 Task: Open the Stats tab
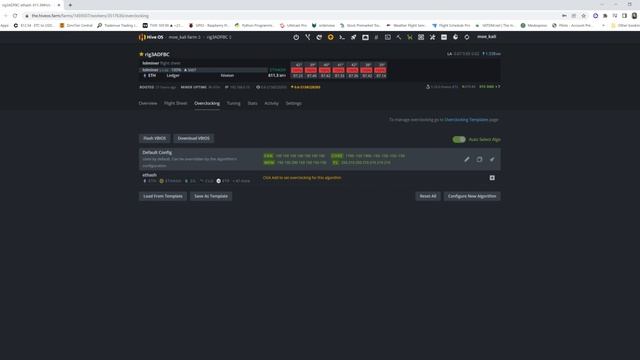[252, 103]
